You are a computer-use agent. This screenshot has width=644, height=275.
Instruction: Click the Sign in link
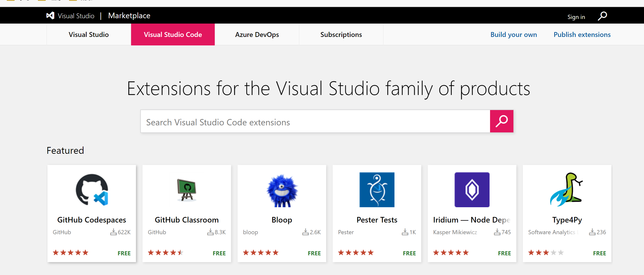point(576,17)
